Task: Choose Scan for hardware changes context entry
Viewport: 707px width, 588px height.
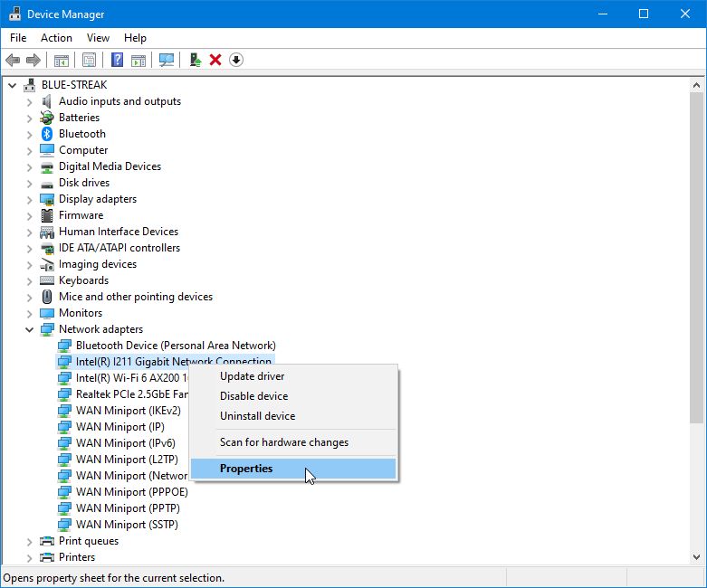Action: pos(293,442)
